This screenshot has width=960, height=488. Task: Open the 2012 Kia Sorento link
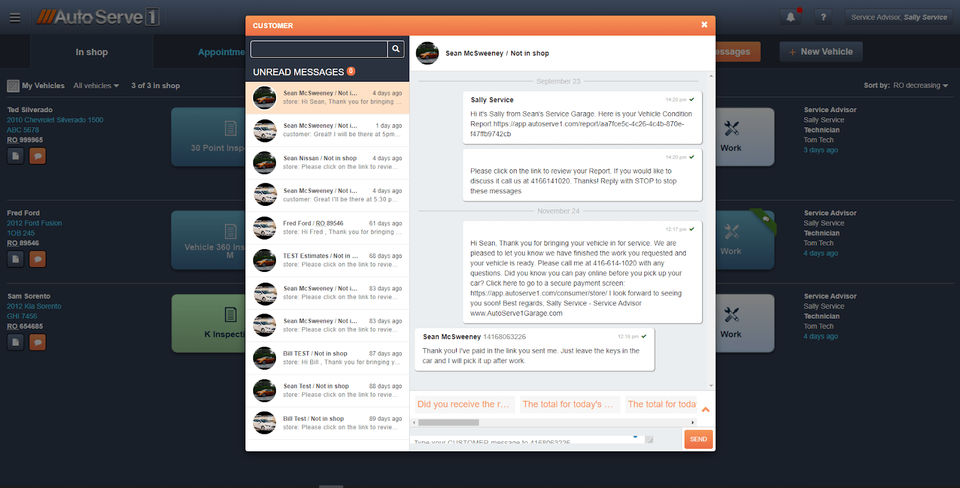[x=34, y=306]
